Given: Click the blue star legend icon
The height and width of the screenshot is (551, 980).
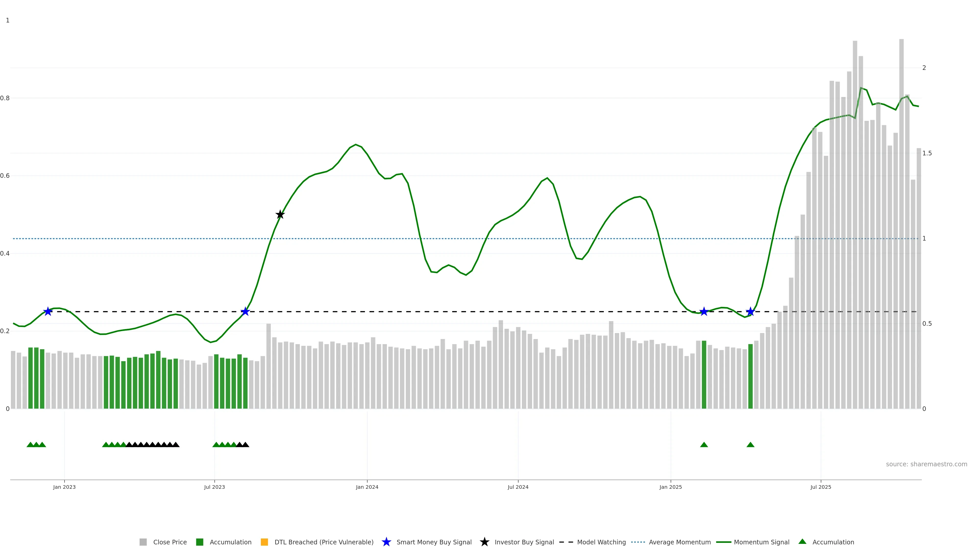Looking at the screenshot, I should coord(386,542).
